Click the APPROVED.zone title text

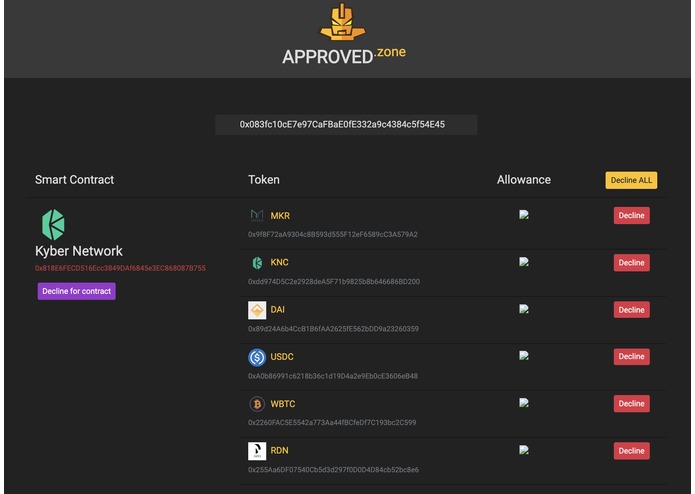click(x=344, y=55)
